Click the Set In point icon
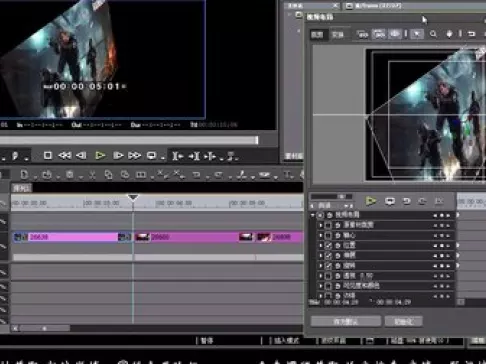Screen dimensions: 486x364 click(x=177, y=156)
